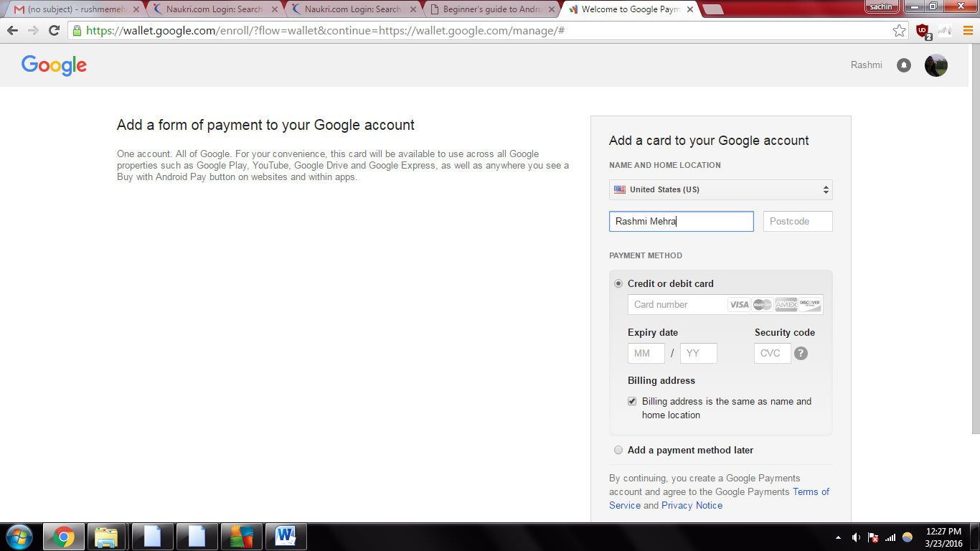
Task: Select the Welcome to Google Payments tab
Action: [x=629, y=9]
